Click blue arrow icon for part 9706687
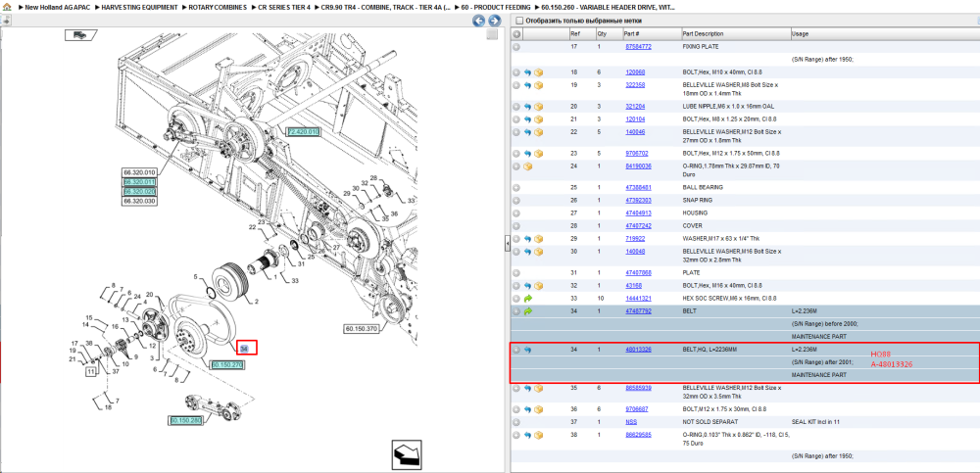Image resolution: width=980 pixels, height=473 pixels. coord(527,409)
